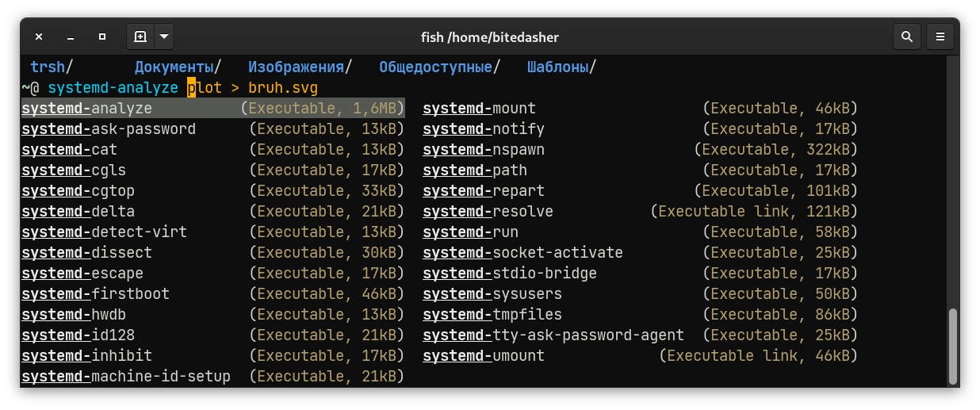980x410 pixels.
Task: Select systemd-hwdb completion
Action: coord(212,315)
